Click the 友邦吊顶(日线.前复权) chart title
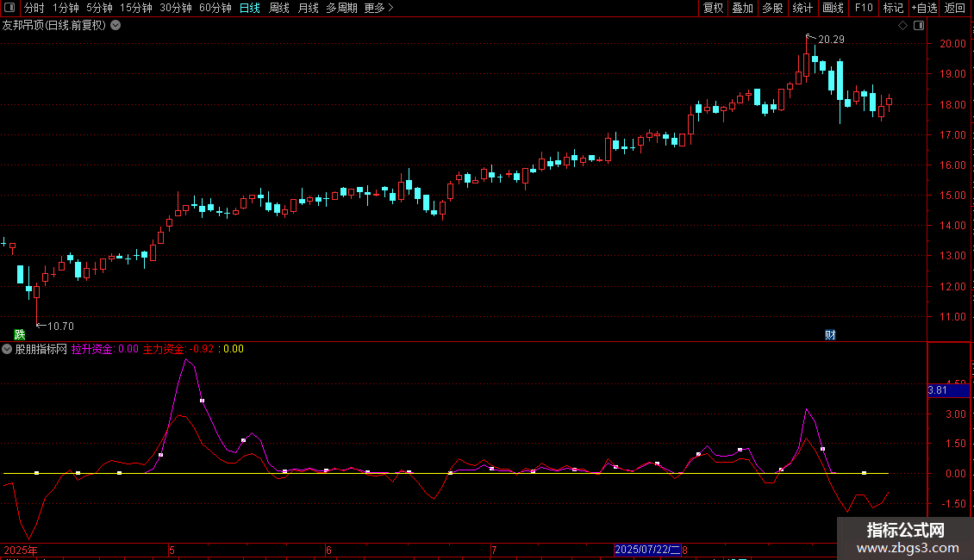Screen dimensions: 974x560 point(54,26)
